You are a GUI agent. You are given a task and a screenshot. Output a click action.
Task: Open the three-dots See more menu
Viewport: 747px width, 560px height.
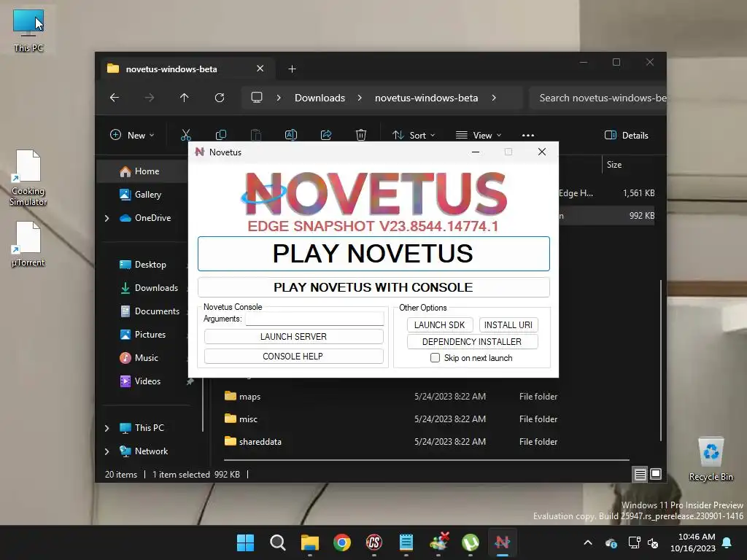tap(528, 135)
